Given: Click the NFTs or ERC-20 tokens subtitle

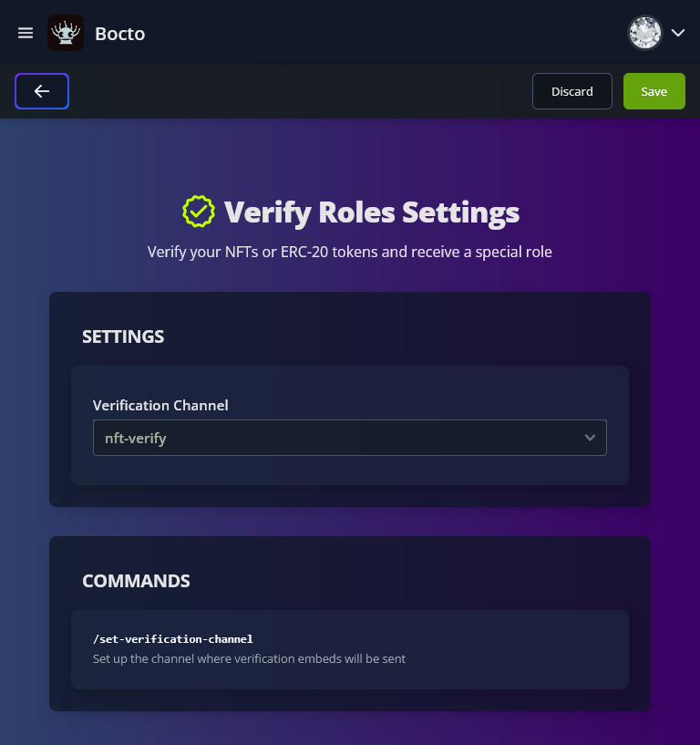Looking at the screenshot, I should click(x=350, y=251).
